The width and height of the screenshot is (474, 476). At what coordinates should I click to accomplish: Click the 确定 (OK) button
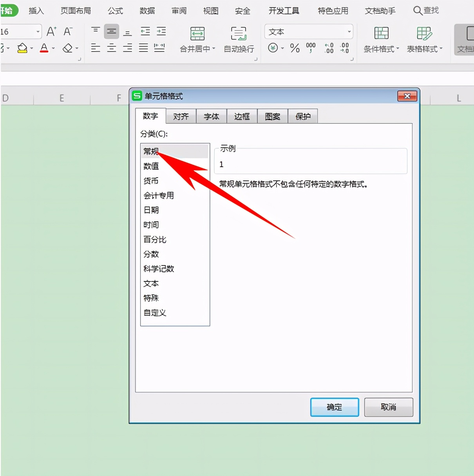334,407
